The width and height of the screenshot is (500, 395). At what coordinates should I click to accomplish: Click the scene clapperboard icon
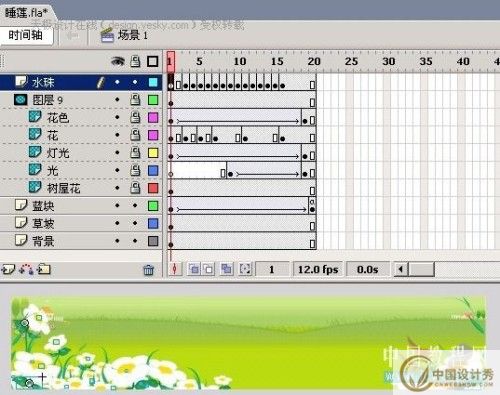coord(107,35)
